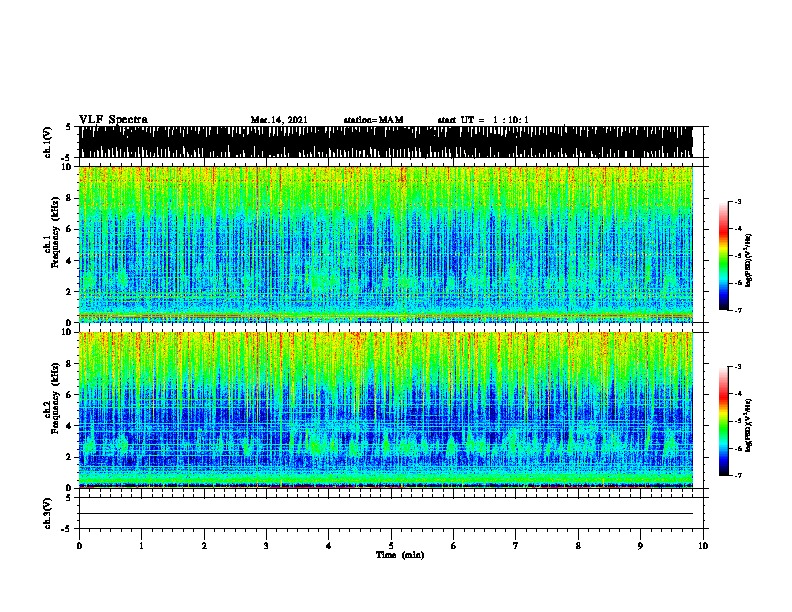Click the flat ch.3 voltage trace line
This screenshot has height=612, width=792.
(385, 514)
